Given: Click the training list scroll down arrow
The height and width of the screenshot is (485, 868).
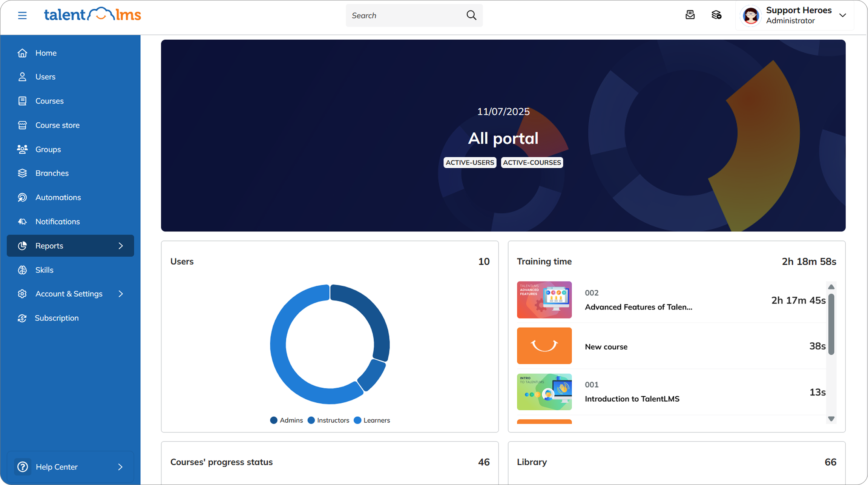Looking at the screenshot, I should pos(831,419).
